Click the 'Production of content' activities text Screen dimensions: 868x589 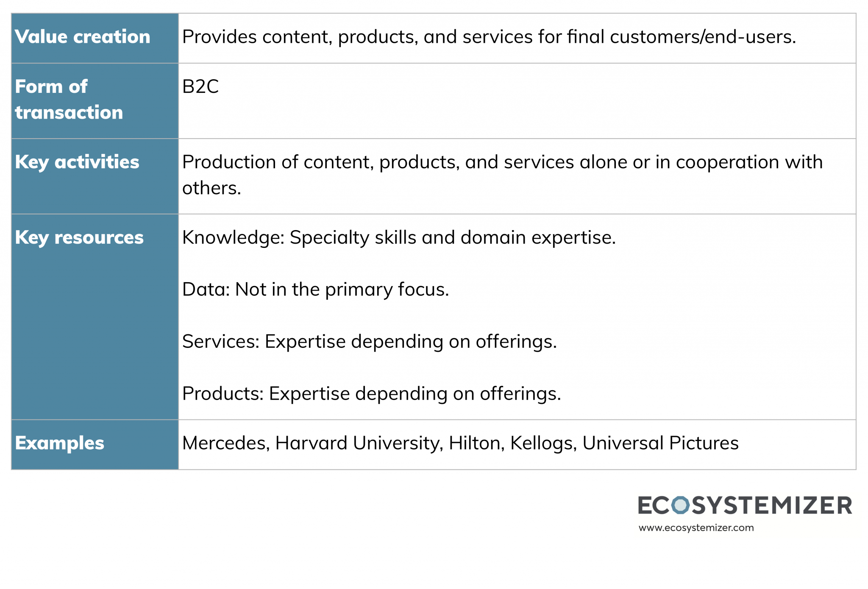pyautogui.click(x=502, y=175)
